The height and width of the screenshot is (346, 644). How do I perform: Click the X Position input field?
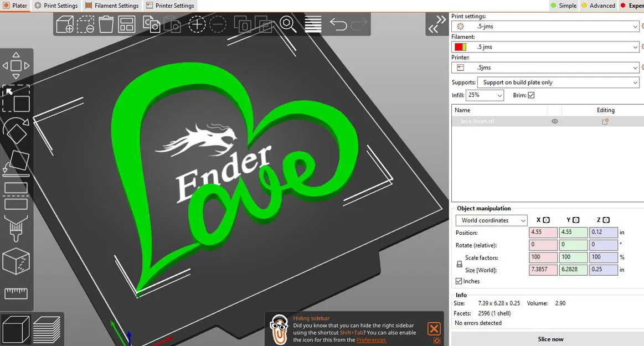[543, 233]
